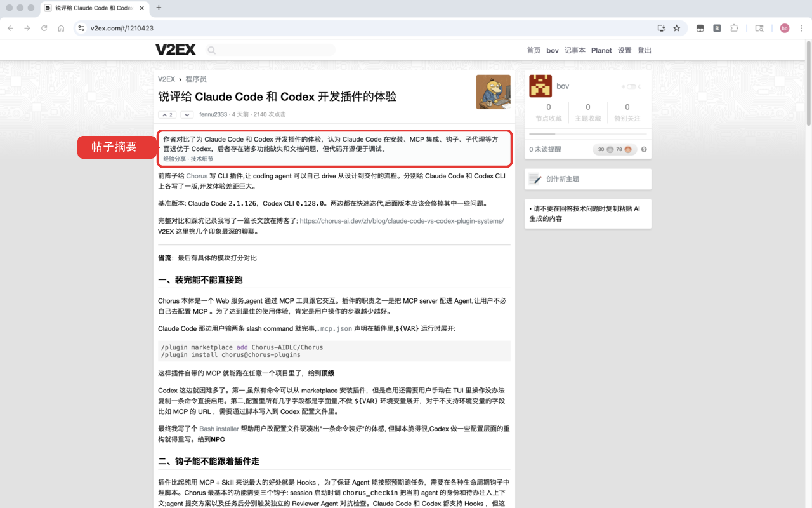
Task: Click the browser forward arrow
Action: pos(27,28)
